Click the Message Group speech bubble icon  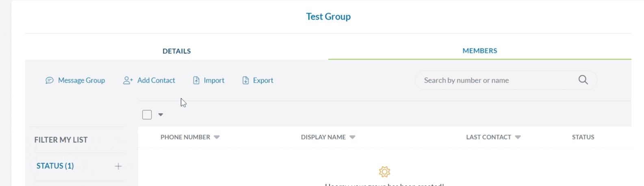click(50, 81)
